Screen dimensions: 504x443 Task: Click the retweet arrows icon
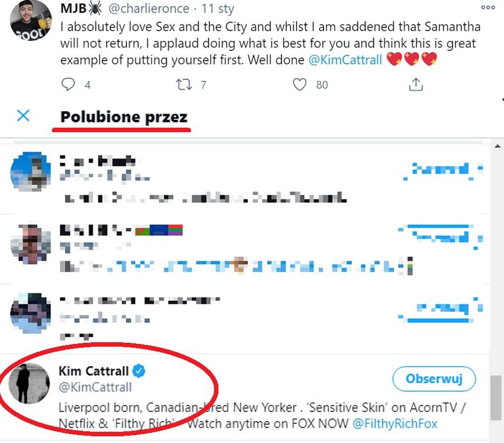click(x=184, y=85)
